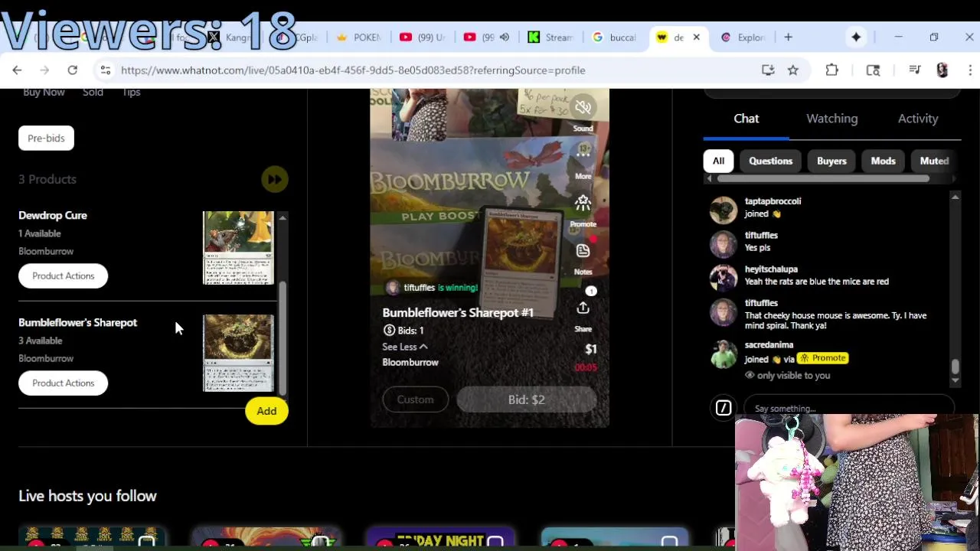Open the Buy Now tab

click(x=44, y=92)
